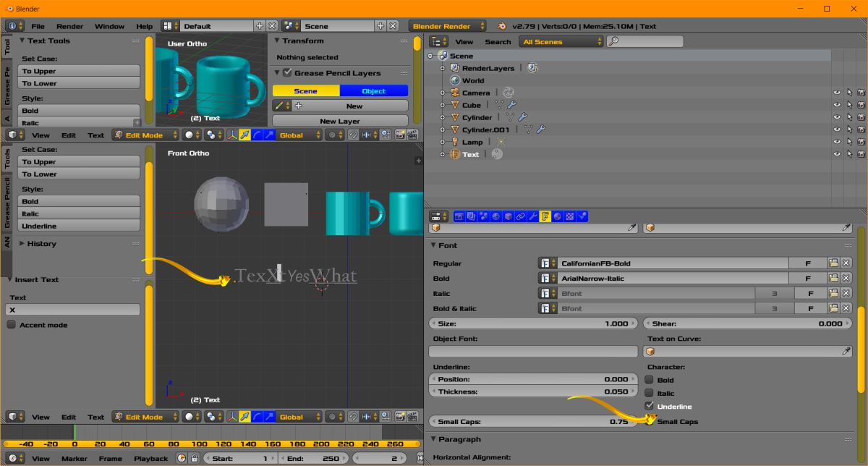Open the Scene properties tab

click(x=483, y=216)
